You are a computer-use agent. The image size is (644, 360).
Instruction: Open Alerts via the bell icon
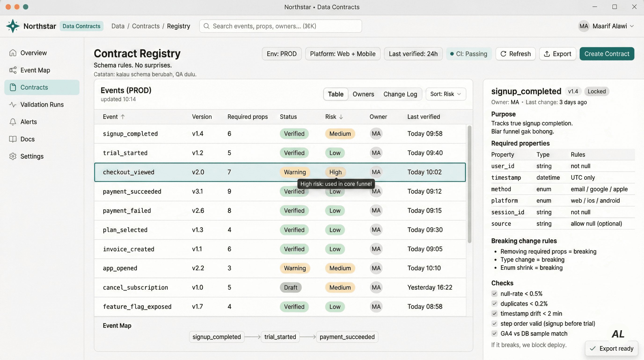(13, 122)
